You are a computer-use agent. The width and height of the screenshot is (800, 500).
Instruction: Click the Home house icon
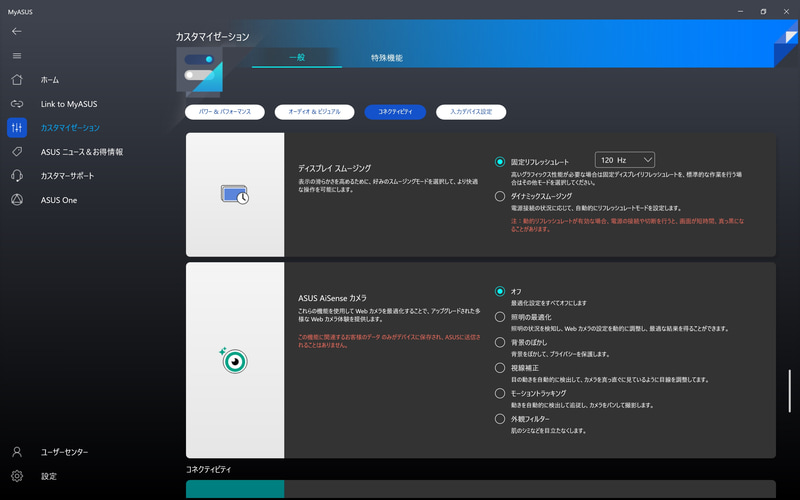(x=17, y=80)
